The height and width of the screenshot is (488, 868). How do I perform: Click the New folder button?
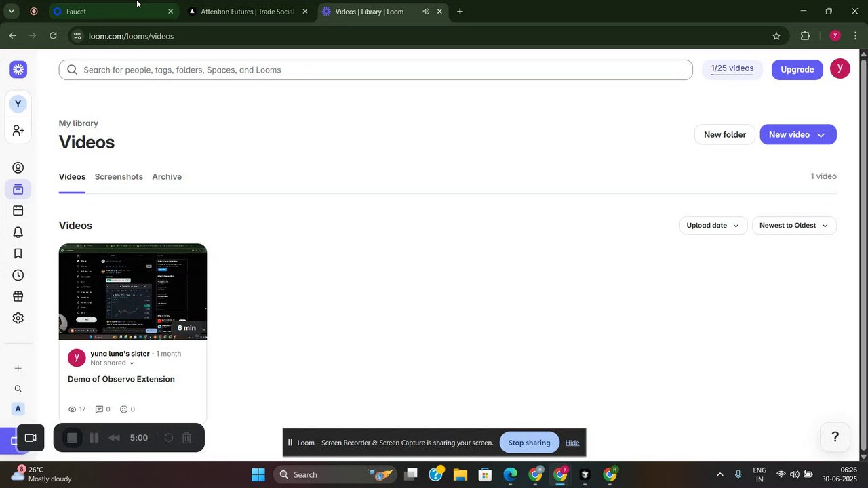725,135
